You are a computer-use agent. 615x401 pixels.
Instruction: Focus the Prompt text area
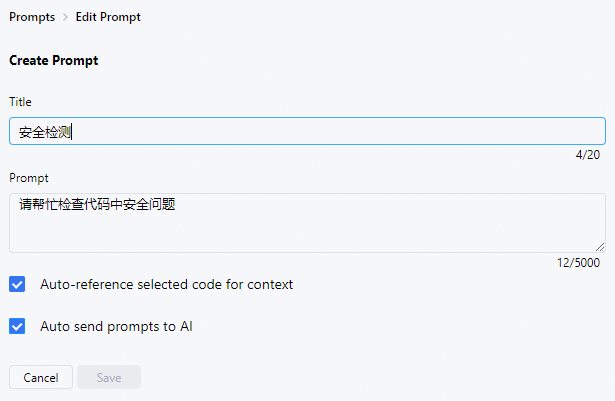click(x=307, y=223)
